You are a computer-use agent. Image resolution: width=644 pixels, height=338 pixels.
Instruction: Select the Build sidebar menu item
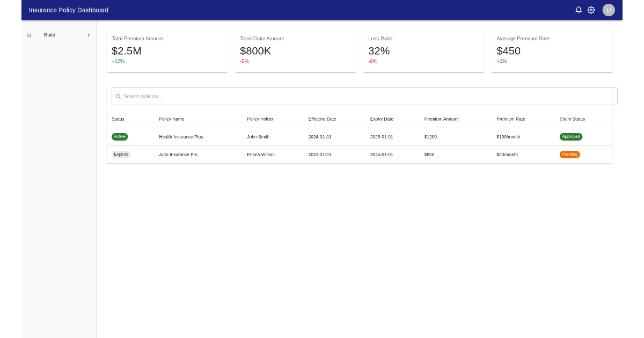pos(50,35)
